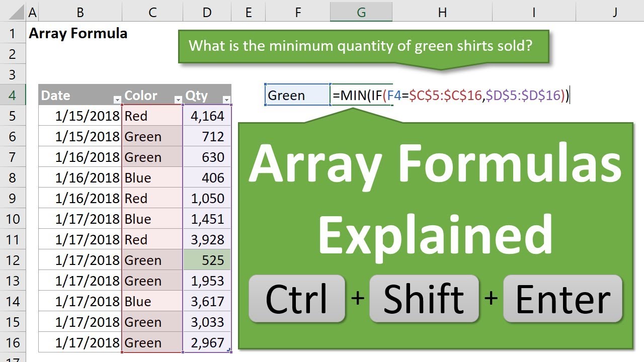Click cell F4 containing Green
The image size is (644, 362).
tap(297, 95)
